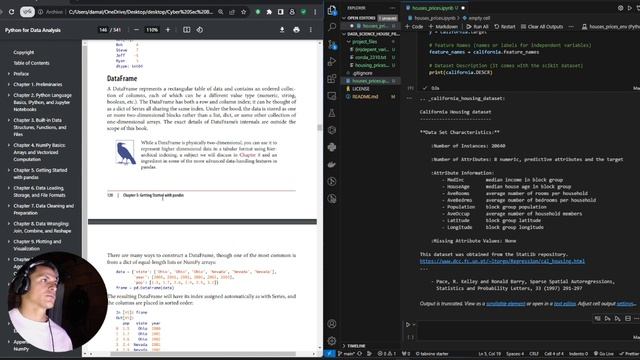
Task: Zoom in on the PDF with the plus button
Action: [168, 30]
